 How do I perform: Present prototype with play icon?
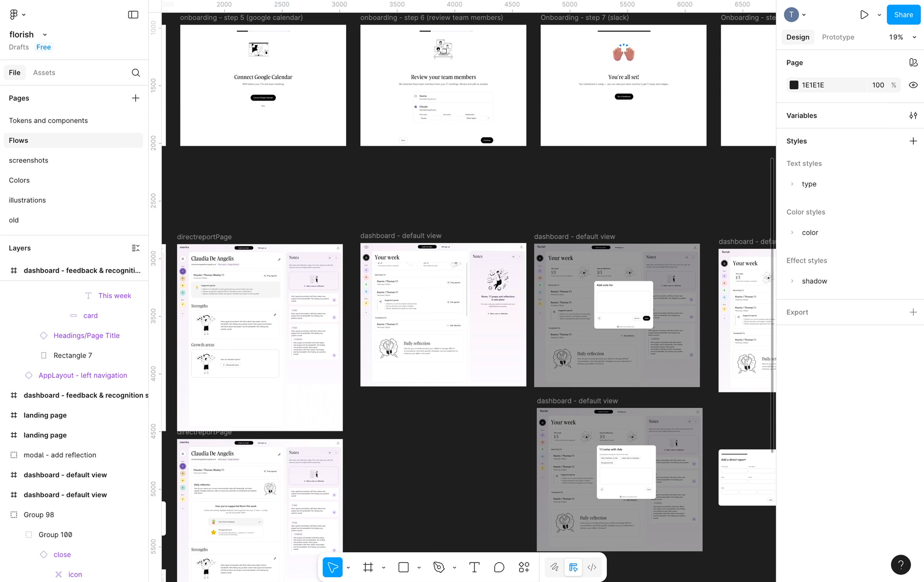[x=864, y=15]
